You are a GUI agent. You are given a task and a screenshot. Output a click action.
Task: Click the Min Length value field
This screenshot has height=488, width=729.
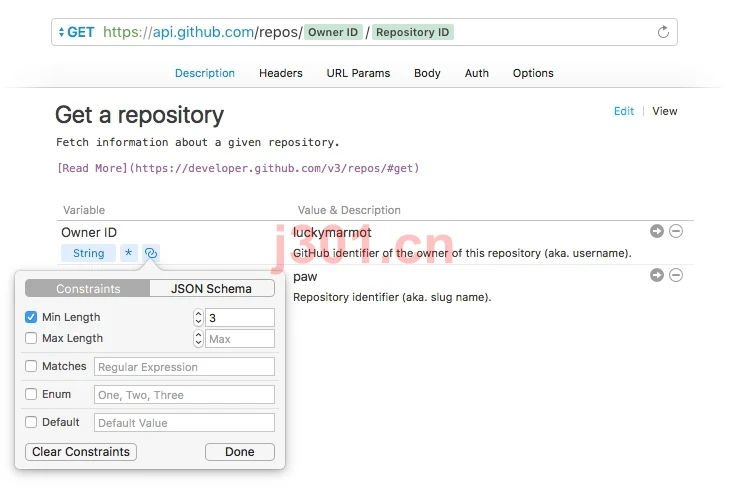pos(240,317)
